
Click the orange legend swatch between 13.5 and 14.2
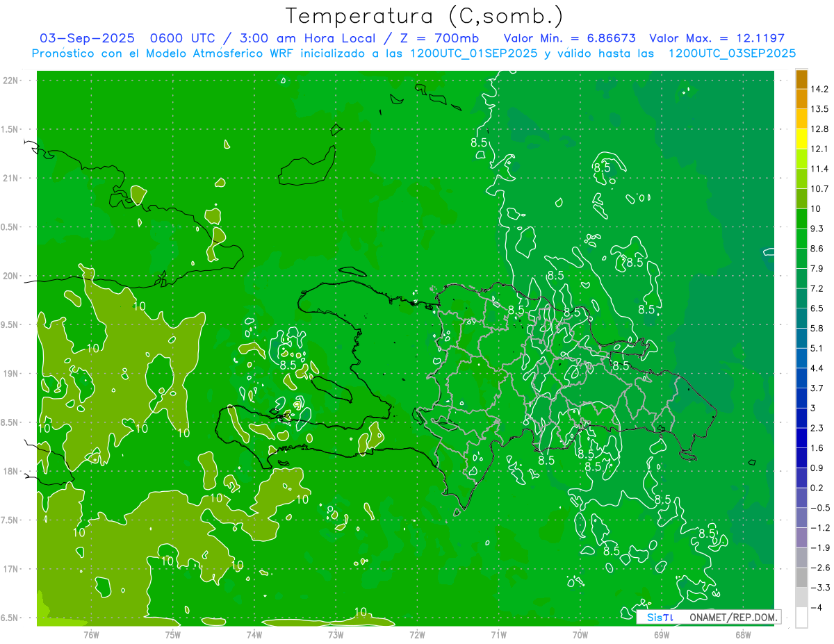801,99
